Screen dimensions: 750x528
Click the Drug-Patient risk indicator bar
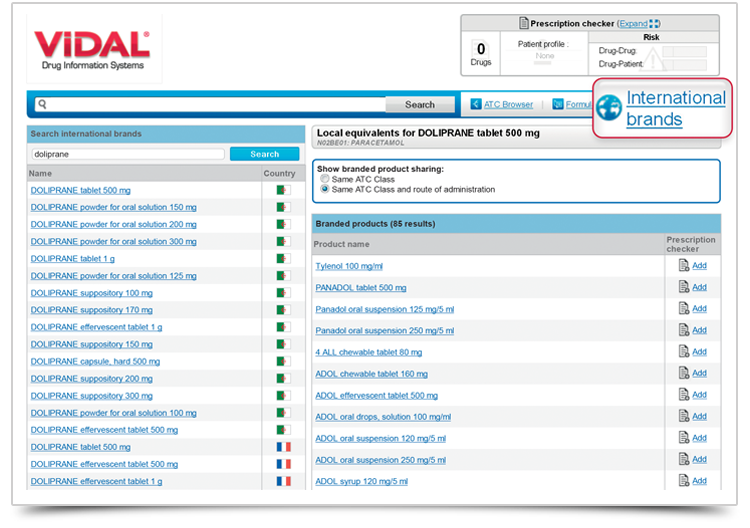pyautogui.click(x=684, y=65)
